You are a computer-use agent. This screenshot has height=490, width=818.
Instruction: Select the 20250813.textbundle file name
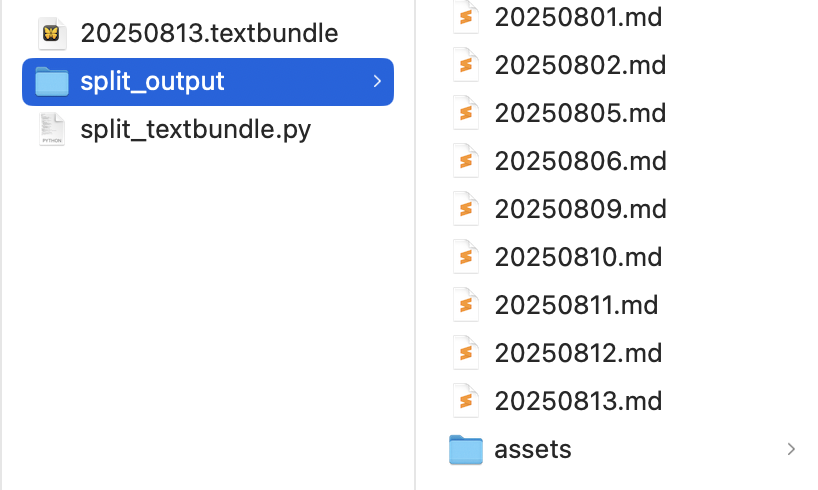209,33
